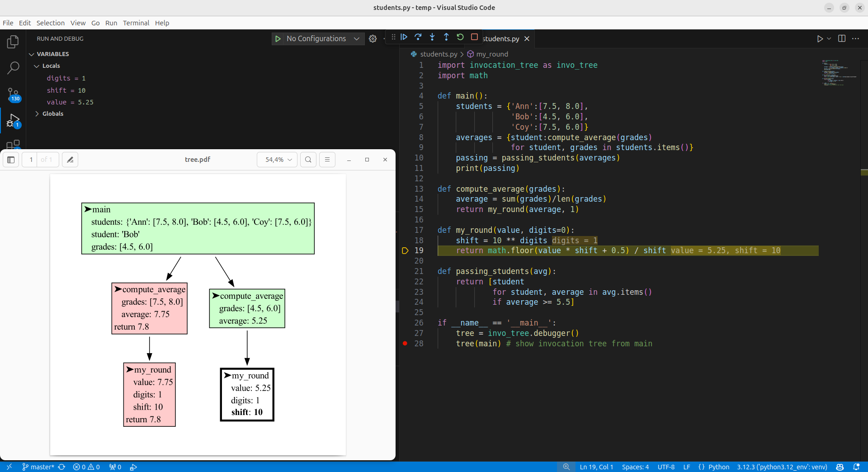Open the Source Control sidebar icon
The width and height of the screenshot is (868, 472).
[x=13, y=94]
